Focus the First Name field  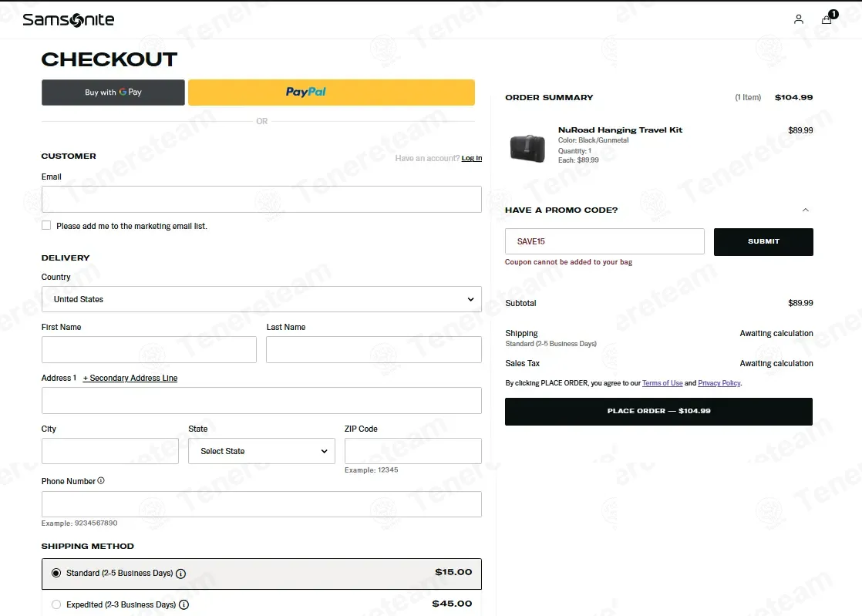pyautogui.click(x=149, y=349)
